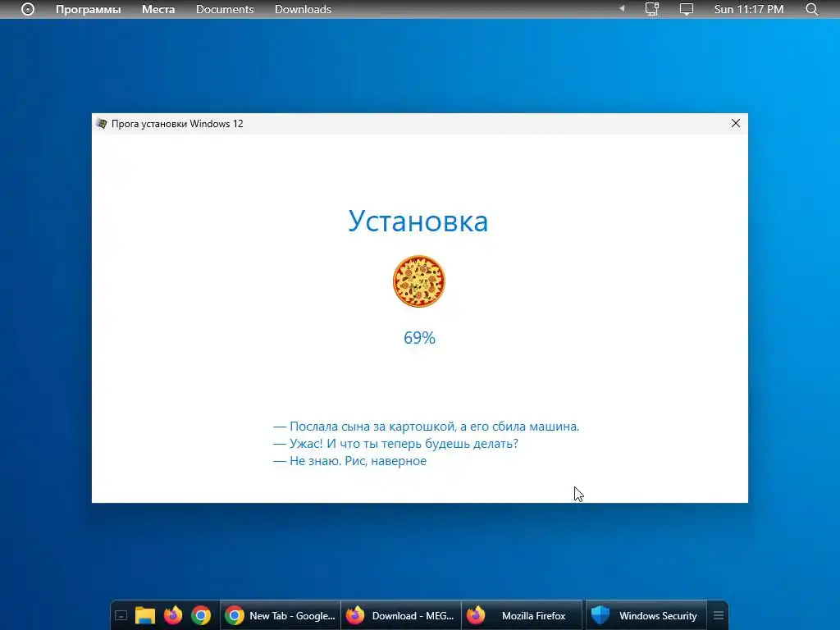Switch to Mozilla Firefox taskbar window
Viewport: 840px width, 630px height.
point(522,615)
